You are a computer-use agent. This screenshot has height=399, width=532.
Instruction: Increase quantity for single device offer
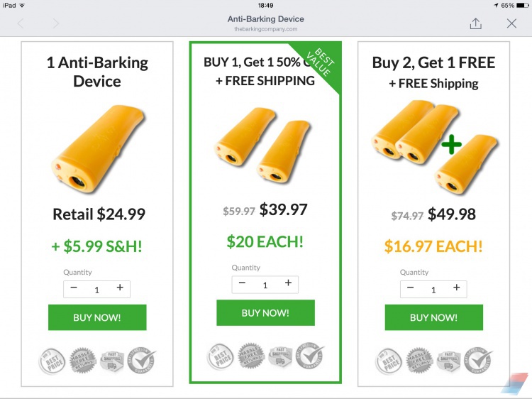click(120, 288)
